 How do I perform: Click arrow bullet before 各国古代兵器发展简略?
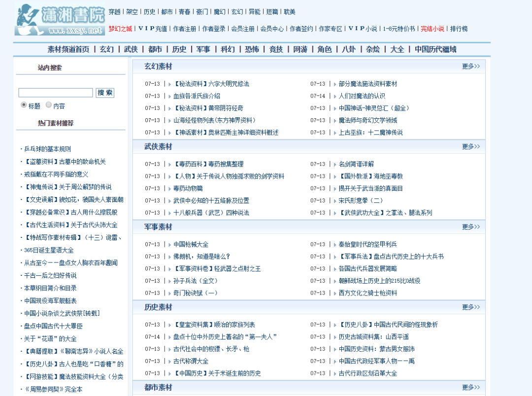click(335, 269)
